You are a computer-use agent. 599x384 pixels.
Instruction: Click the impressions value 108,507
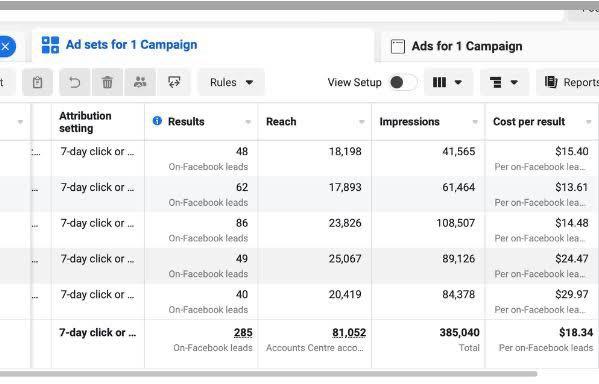456,223
